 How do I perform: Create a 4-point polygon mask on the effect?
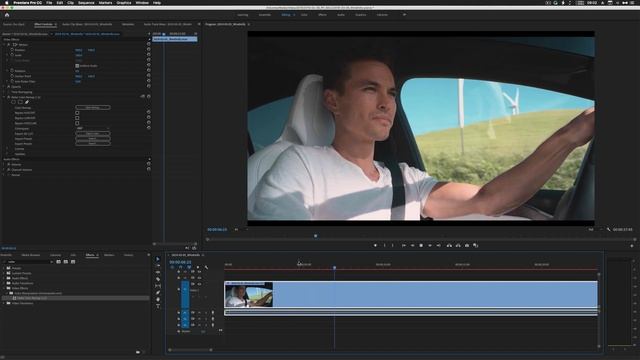(x=20, y=102)
